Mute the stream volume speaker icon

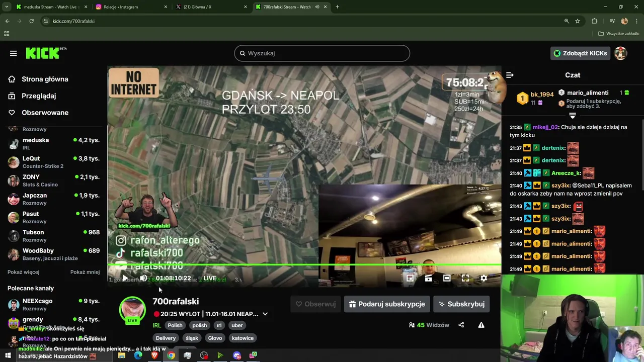point(143,278)
